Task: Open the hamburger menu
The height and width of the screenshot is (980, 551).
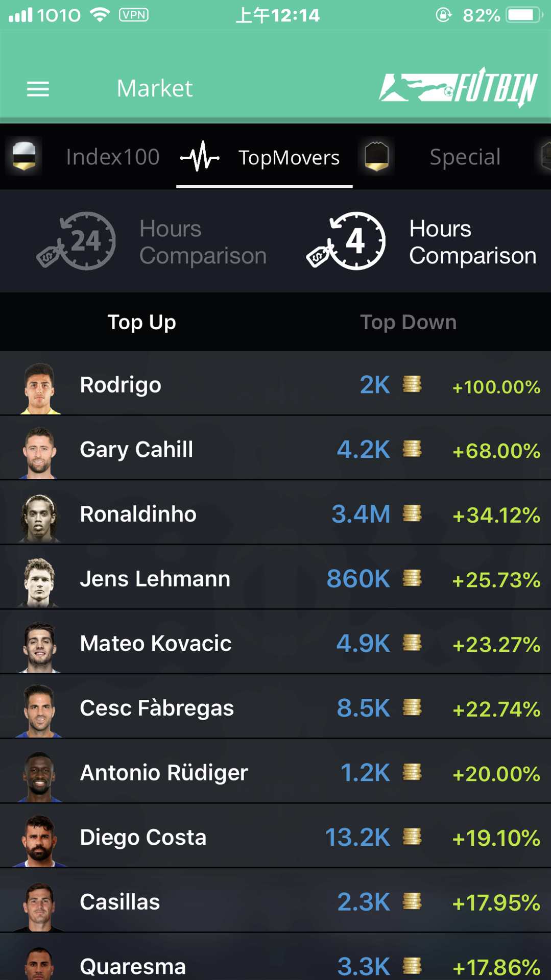Action: [x=38, y=89]
